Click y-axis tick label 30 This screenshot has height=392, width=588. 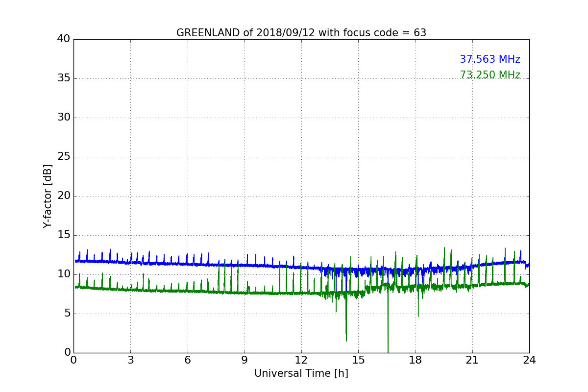tap(63, 118)
